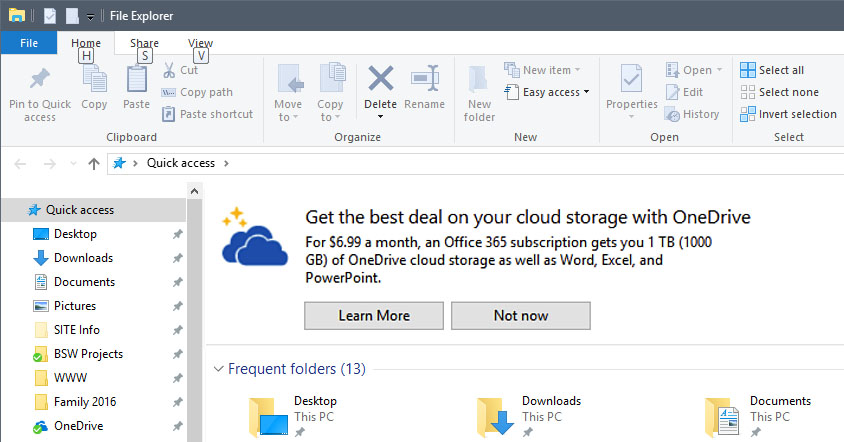Select all items using Select all

tap(772, 70)
